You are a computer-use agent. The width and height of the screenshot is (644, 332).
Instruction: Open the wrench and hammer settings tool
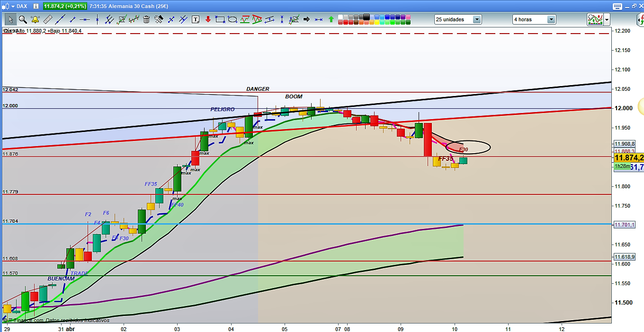point(159,19)
